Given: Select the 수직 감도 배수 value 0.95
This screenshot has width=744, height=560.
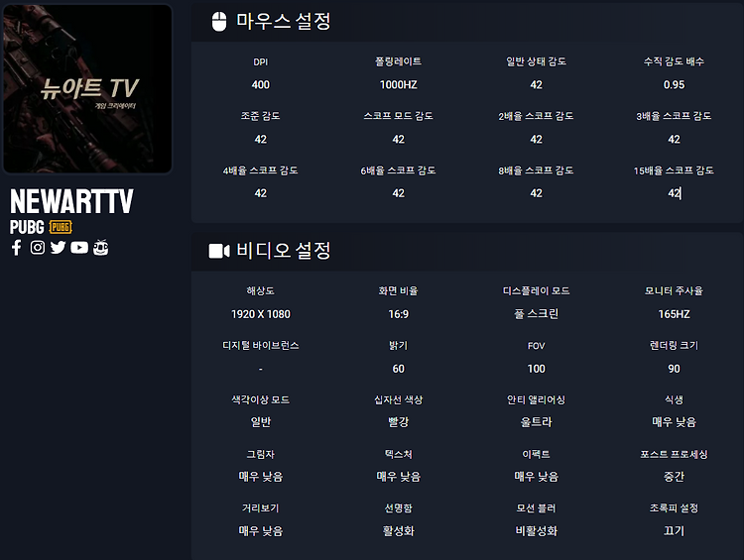Looking at the screenshot, I should click(x=675, y=85).
